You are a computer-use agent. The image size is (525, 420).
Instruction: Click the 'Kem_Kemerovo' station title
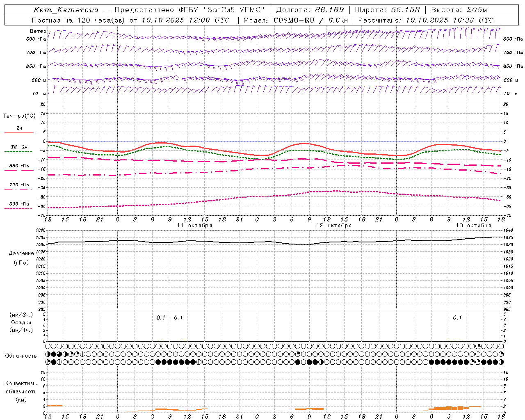(x=66, y=10)
